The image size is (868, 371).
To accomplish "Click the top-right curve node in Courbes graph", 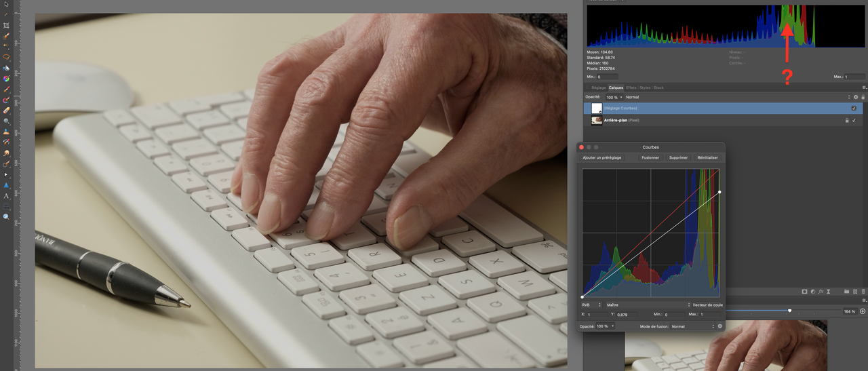I will click(x=719, y=192).
